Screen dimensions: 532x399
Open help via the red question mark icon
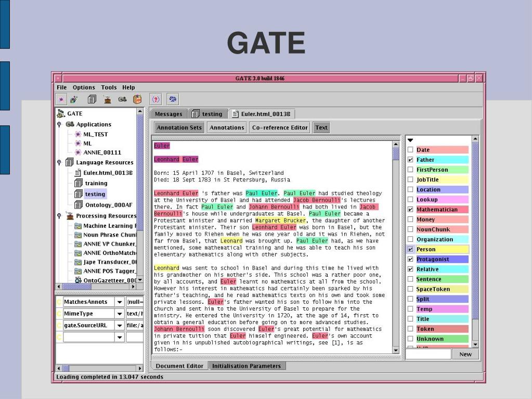pyautogui.click(x=155, y=99)
